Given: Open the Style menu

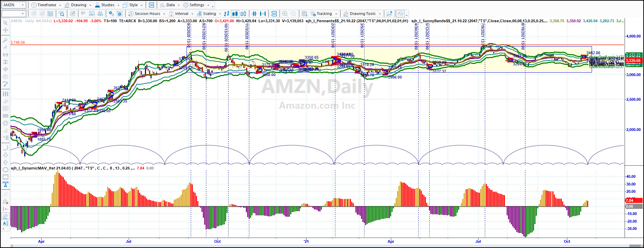Looking at the screenshot, I should click(133, 5).
